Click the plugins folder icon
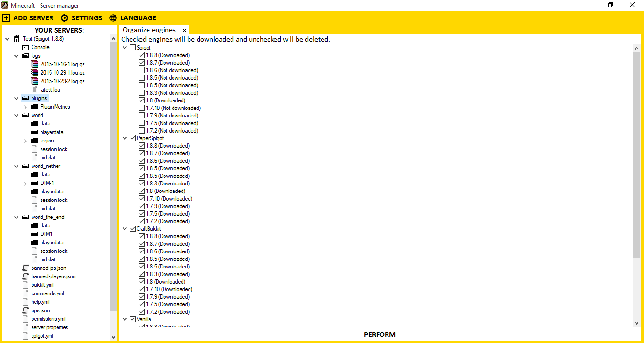 click(25, 98)
